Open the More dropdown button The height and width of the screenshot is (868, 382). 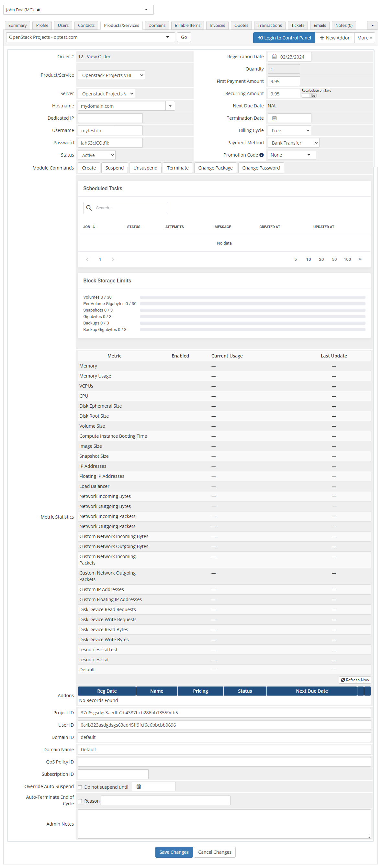pyautogui.click(x=365, y=38)
